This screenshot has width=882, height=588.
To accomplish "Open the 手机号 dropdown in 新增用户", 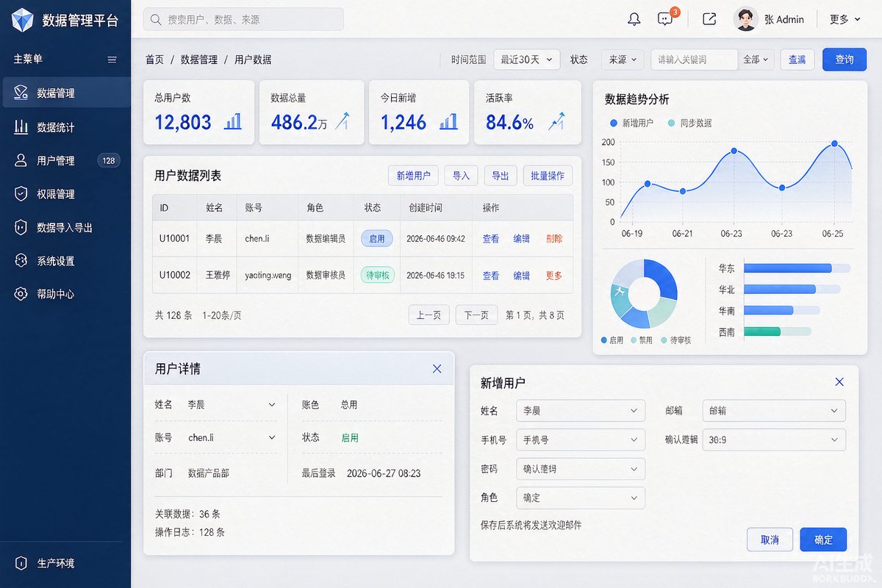I will [581, 440].
